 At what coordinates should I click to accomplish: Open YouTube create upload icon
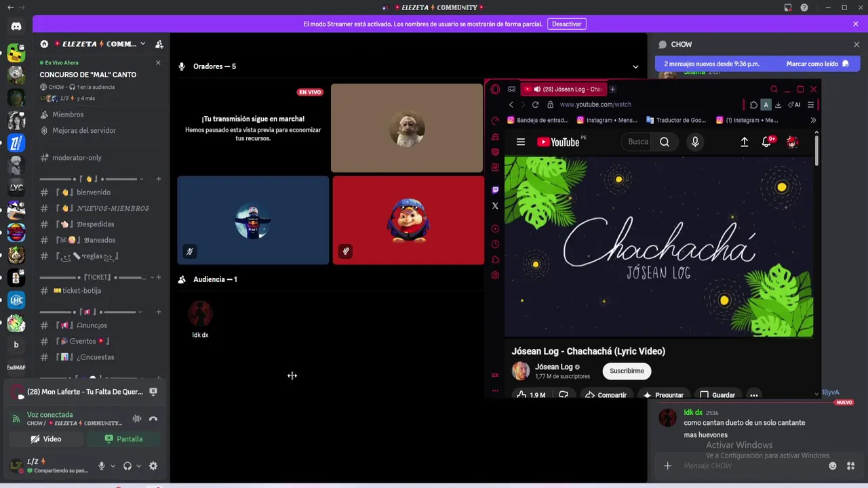[x=744, y=142]
